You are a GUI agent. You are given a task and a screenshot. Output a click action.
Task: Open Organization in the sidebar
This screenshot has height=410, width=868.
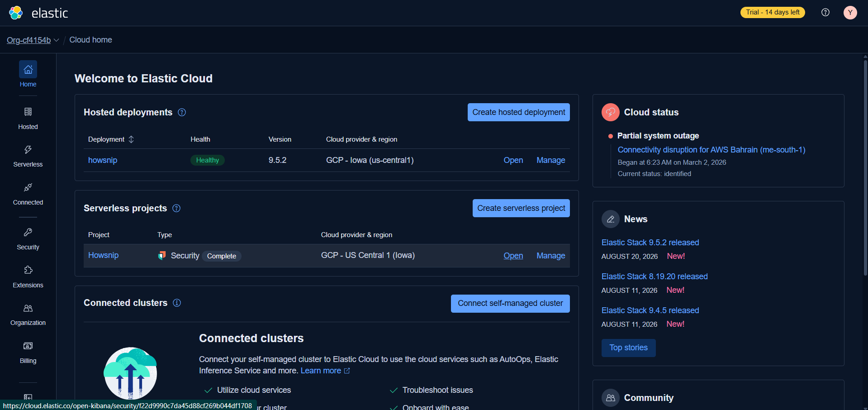28,315
